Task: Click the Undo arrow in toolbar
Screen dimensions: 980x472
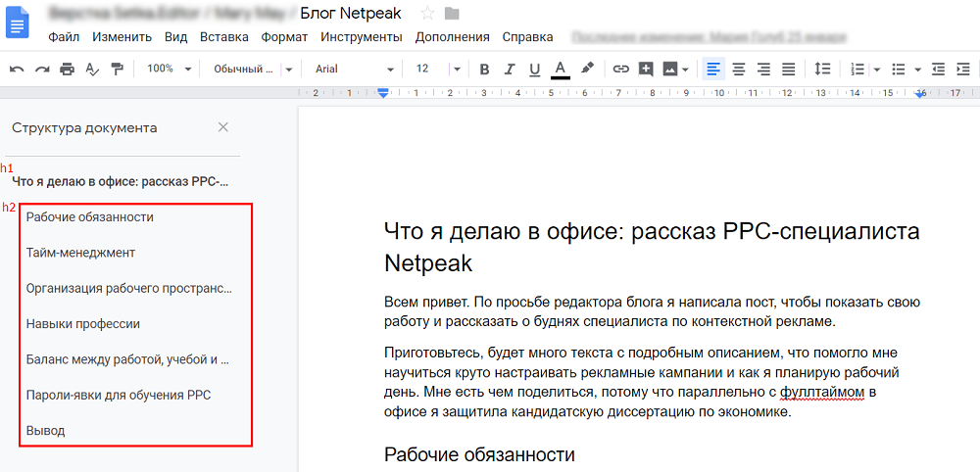Action: (17, 70)
